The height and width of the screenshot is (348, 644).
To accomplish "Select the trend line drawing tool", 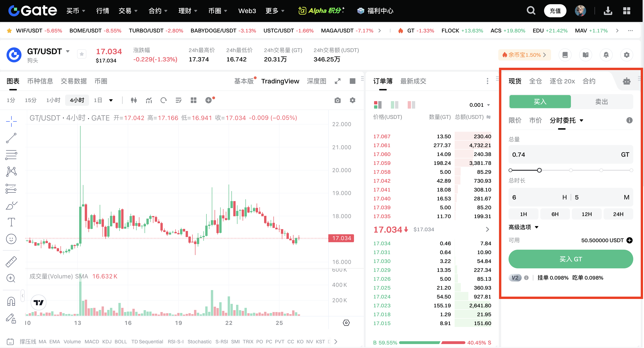I will [11, 138].
